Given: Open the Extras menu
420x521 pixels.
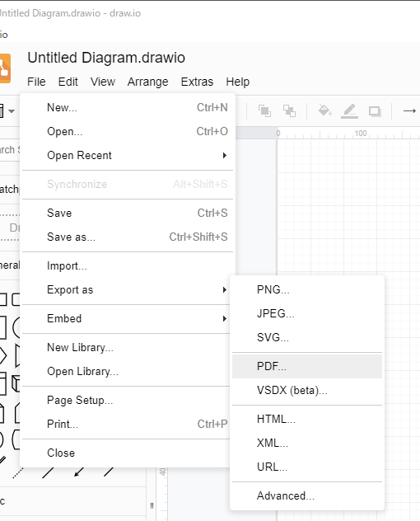Looking at the screenshot, I should pos(197,82).
